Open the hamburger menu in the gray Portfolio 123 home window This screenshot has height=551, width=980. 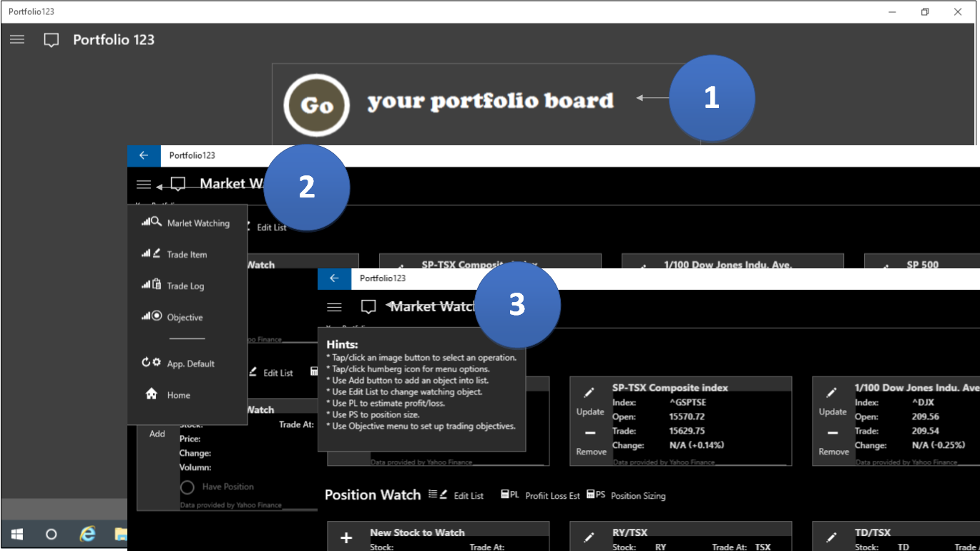tap(17, 40)
